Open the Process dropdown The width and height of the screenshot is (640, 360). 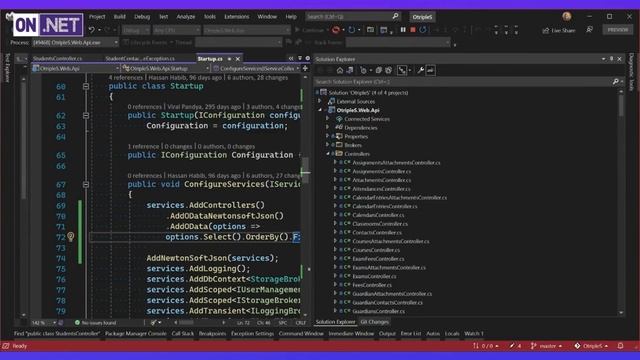click(x=76, y=42)
